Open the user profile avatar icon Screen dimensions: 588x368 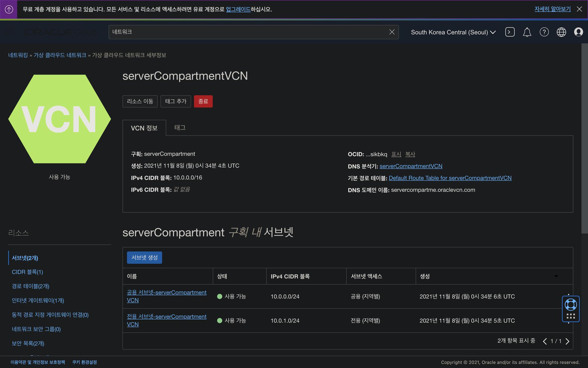pyautogui.click(x=578, y=32)
